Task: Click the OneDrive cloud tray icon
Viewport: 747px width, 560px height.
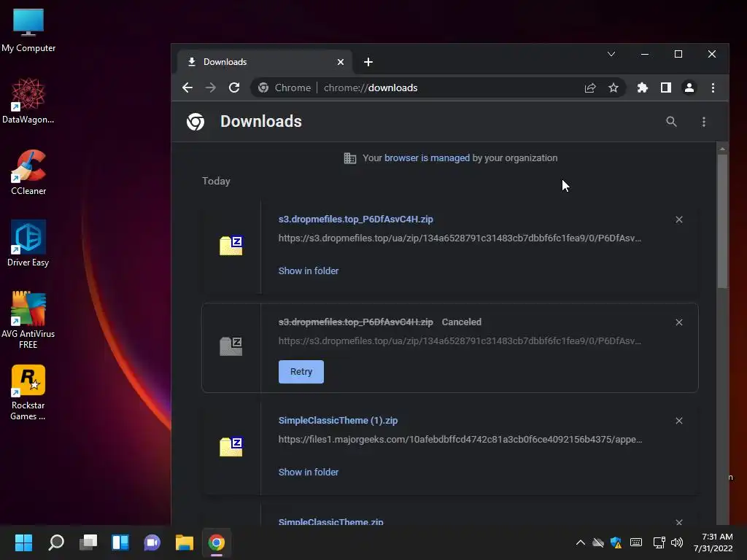Action: (x=598, y=542)
